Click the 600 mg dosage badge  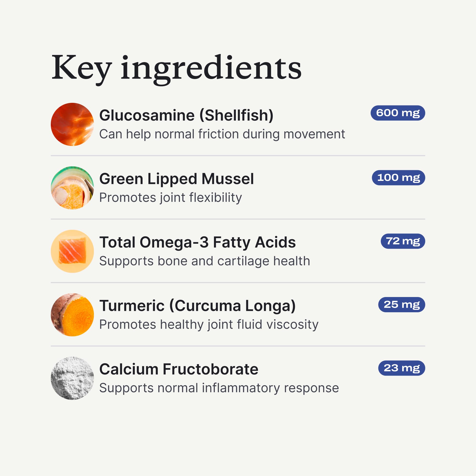click(x=398, y=113)
